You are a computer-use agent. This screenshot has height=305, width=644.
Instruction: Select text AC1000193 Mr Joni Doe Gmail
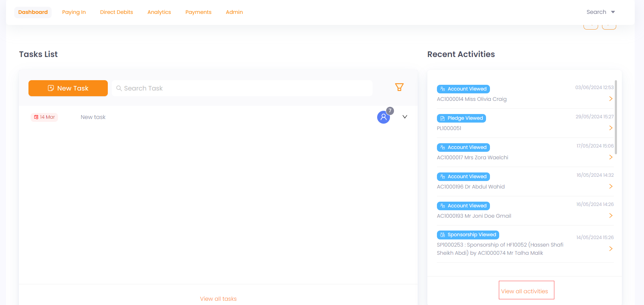(474, 216)
